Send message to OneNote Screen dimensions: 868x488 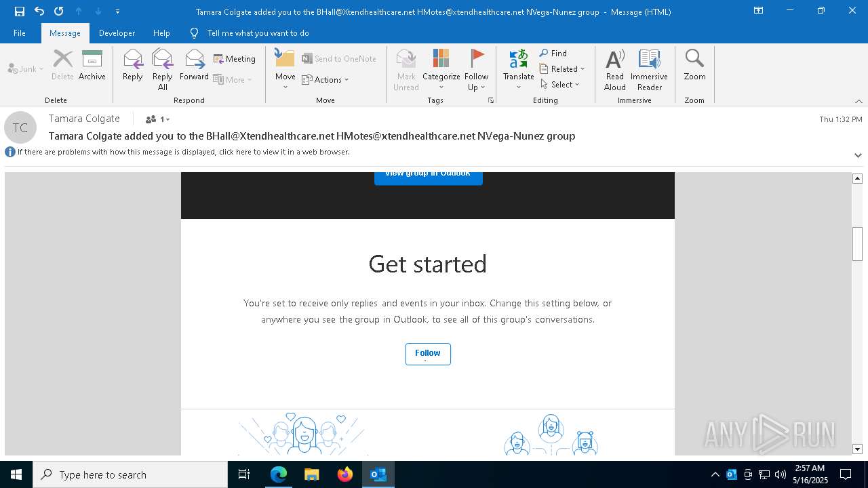339,59
